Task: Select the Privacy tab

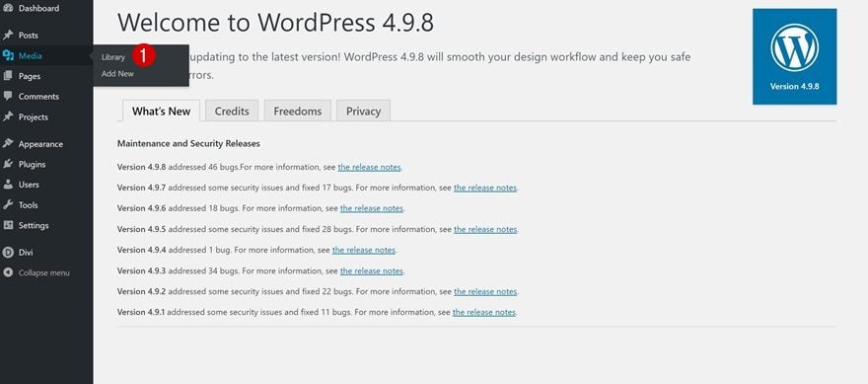Action: pyautogui.click(x=363, y=111)
